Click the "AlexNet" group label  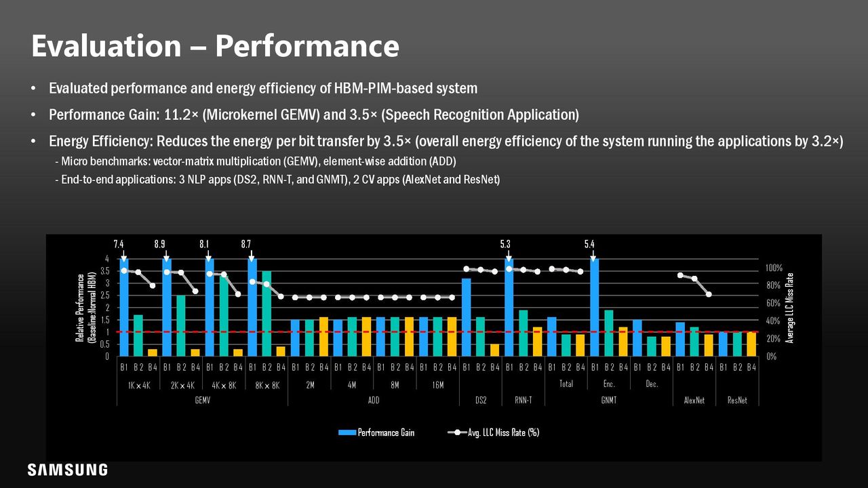tap(694, 401)
